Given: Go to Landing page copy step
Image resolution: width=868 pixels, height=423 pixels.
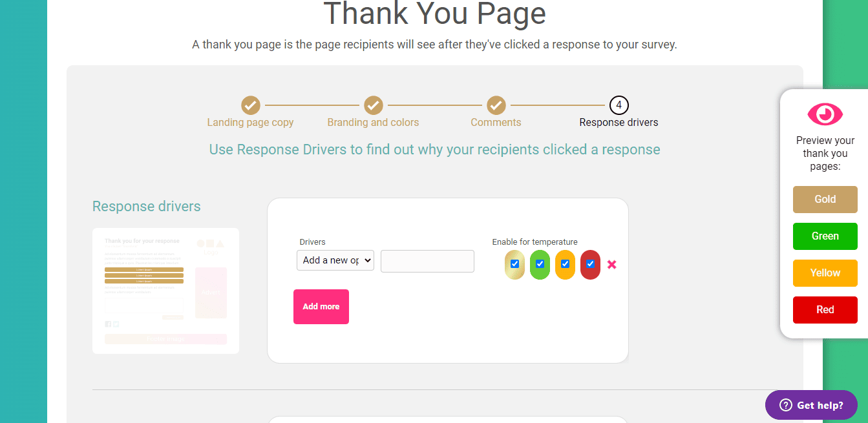Looking at the screenshot, I should pyautogui.click(x=250, y=122).
